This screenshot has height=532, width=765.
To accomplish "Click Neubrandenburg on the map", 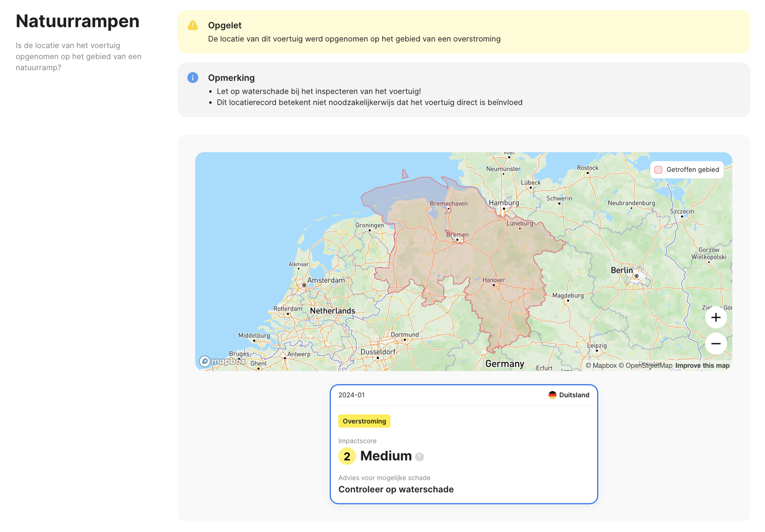I will point(631,203).
